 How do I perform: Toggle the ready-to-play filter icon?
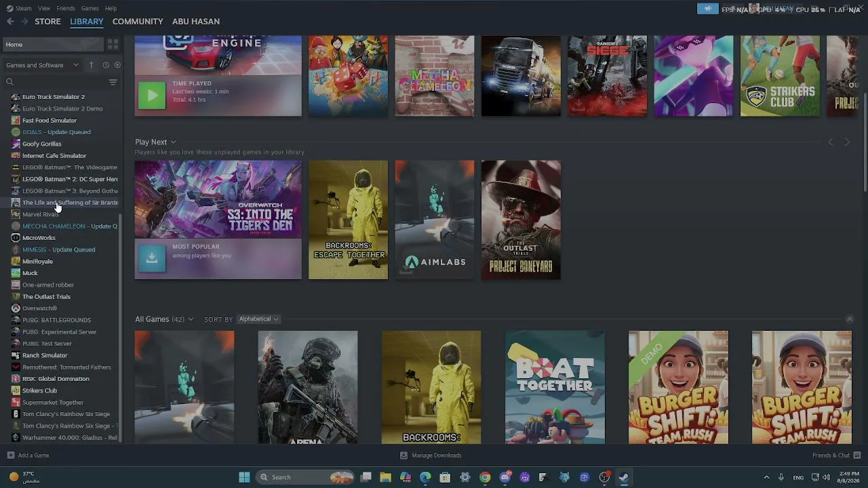point(117,65)
